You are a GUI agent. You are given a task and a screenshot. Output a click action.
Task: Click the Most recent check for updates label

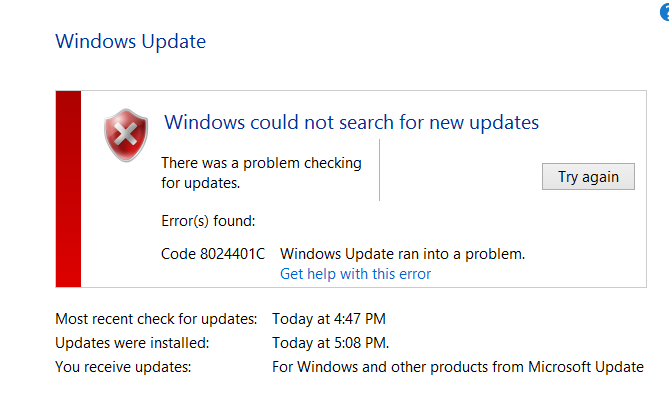(x=156, y=319)
